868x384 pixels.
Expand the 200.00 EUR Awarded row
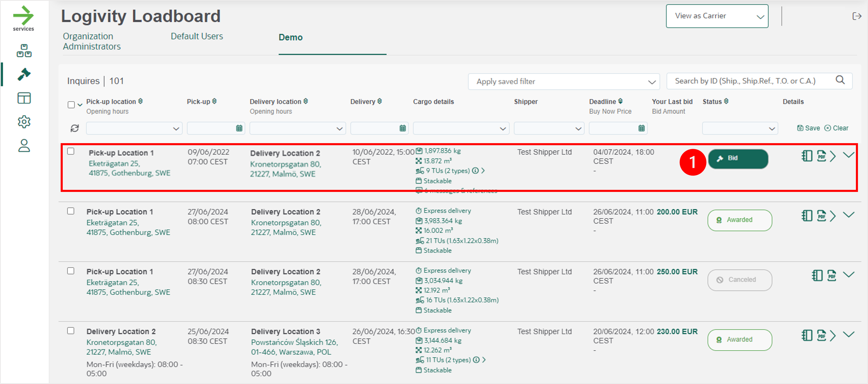(849, 215)
